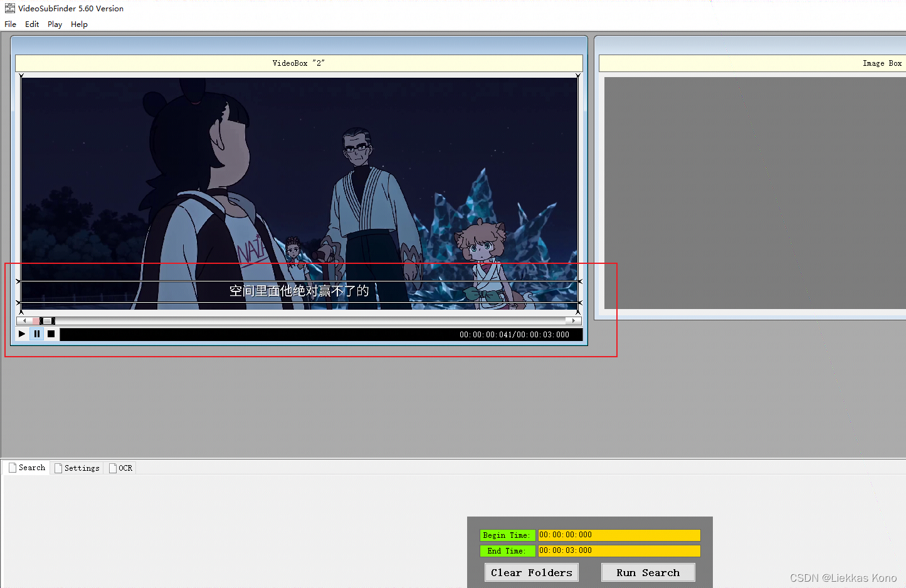Viewport: 906px width, 588px height.
Task: Click the gray Image Box preview area
Action: (x=755, y=193)
